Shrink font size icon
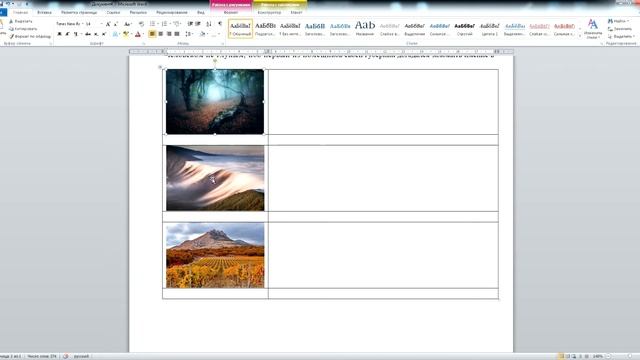This screenshot has width=640, height=360. (x=116, y=24)
